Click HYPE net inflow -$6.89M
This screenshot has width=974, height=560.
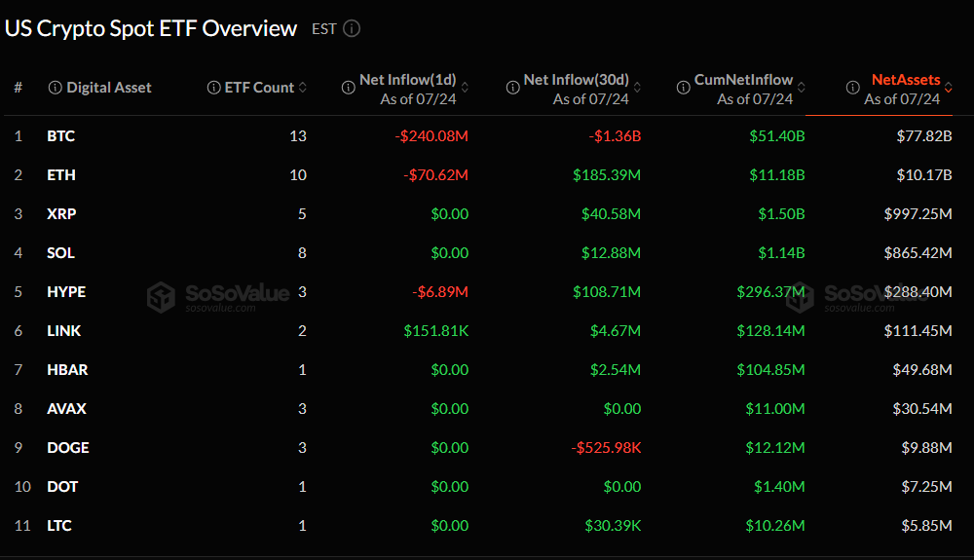(440, 292)
